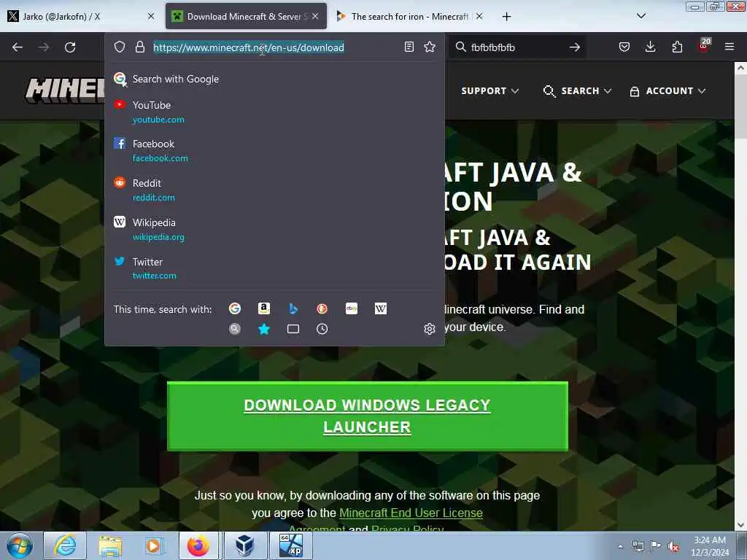Switch to the Jarko (@Jarkofn) / X tab
The image size is (747, 560).
coord(81,17)
